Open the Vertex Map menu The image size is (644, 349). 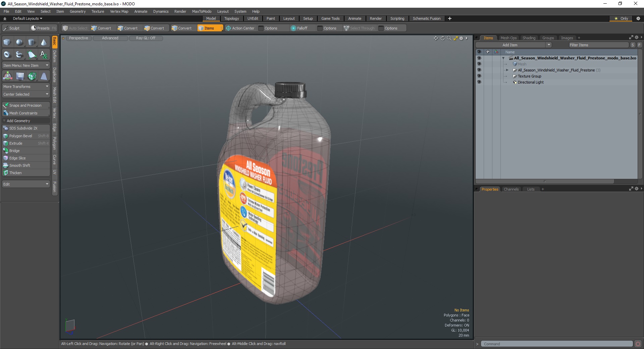[119, 11]
